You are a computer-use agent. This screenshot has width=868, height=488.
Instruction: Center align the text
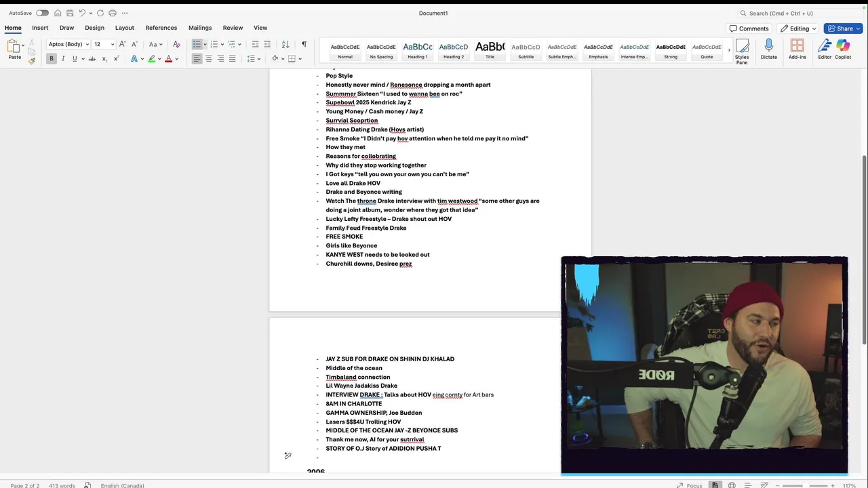click(x=208, y=59)
